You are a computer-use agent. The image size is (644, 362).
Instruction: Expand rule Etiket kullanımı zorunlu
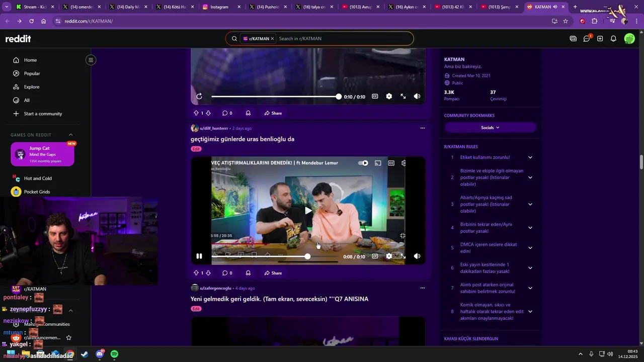[x=530, y=157]
